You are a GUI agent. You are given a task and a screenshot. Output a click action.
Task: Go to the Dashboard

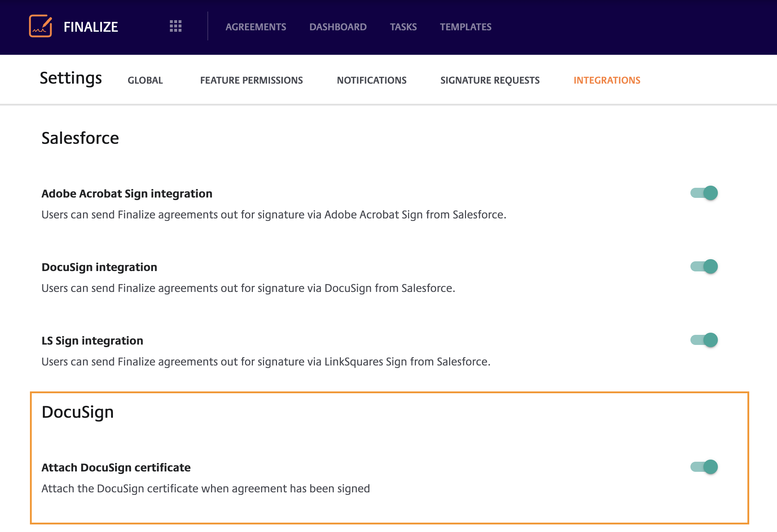pyautogui.click(x=338, y=27)
